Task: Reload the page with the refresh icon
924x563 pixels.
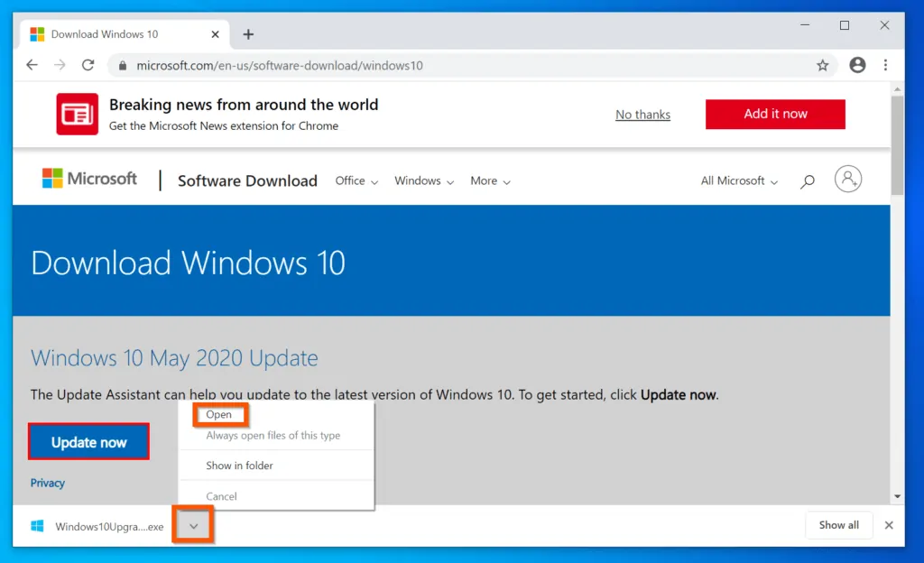Action: click(x=88, y=65)
